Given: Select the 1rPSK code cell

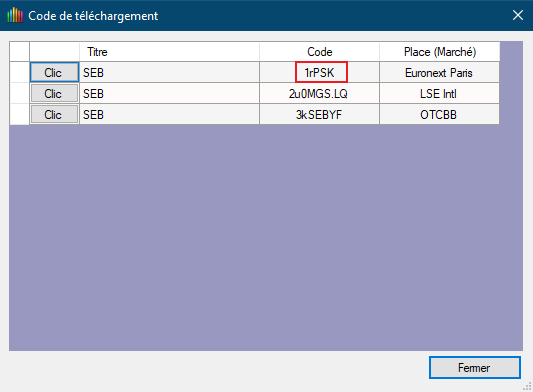Looking at the screenshot, I should [320, 72].
